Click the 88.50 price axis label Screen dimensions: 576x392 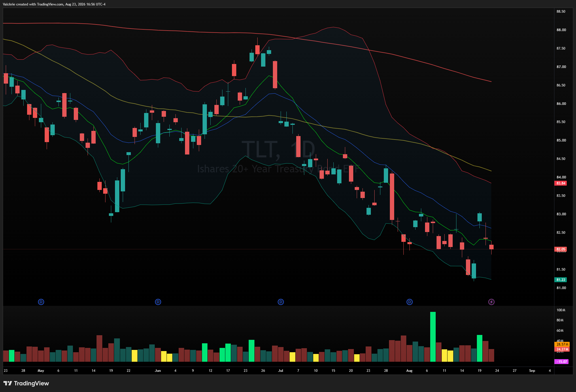click(x=561, y=12)
